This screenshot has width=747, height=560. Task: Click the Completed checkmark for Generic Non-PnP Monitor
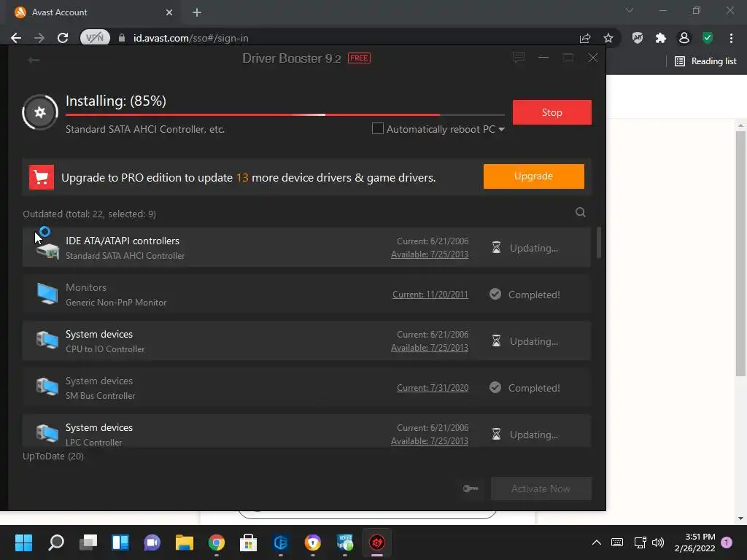pyautogui.click(x=495, y=295)
